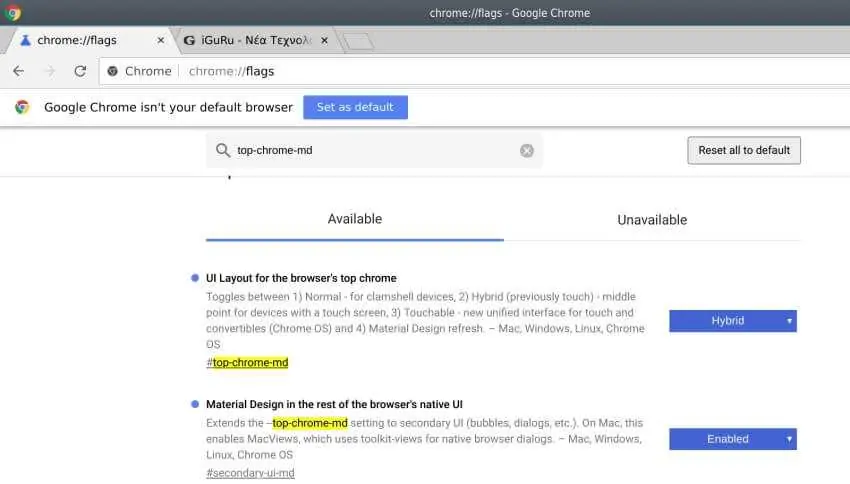This screenshot has height=484, width=850.
Task: Open a new tab with the new-tab button
Action: click(359, 41)
